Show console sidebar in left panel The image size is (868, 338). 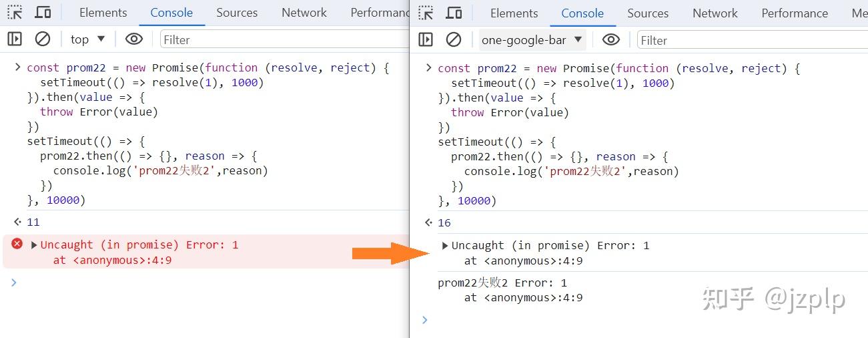pos(15,39)
